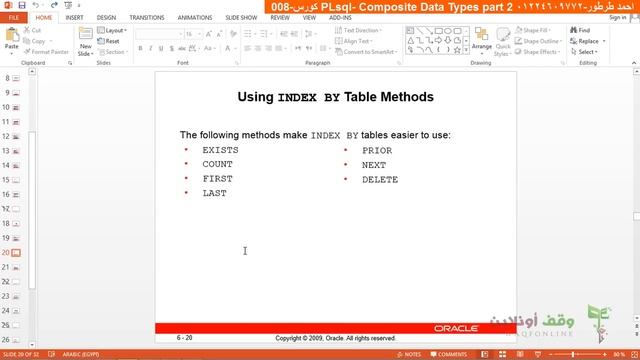
Task: Toggle Italic formatting
Action: click(x=151, y=49)
